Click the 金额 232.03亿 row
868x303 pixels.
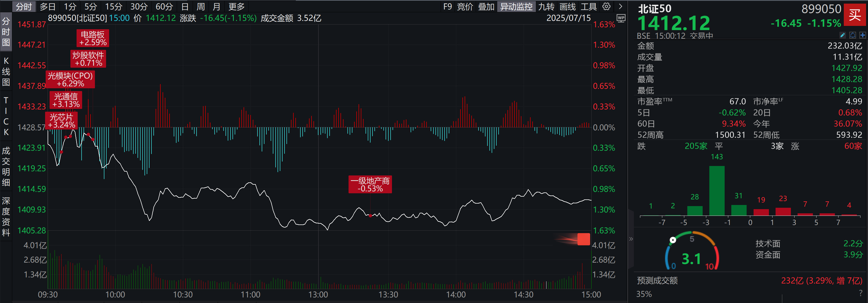[x=750, y=46]
